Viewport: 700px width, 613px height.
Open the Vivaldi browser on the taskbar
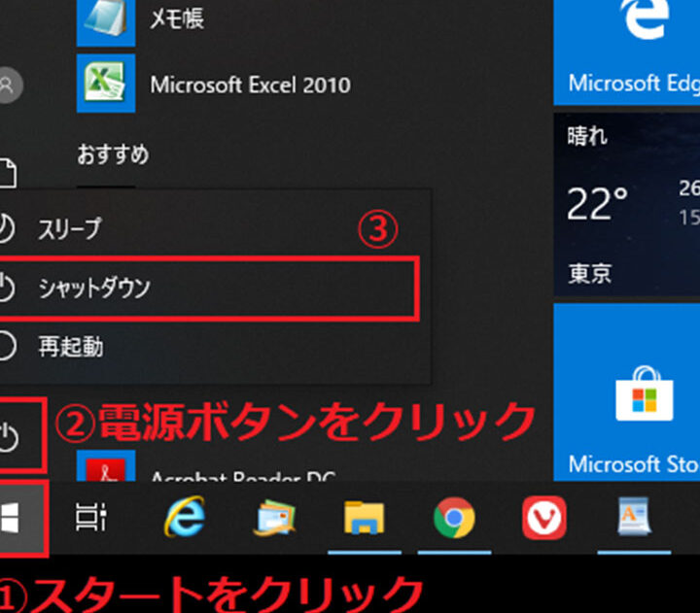(x=543, y=520)
